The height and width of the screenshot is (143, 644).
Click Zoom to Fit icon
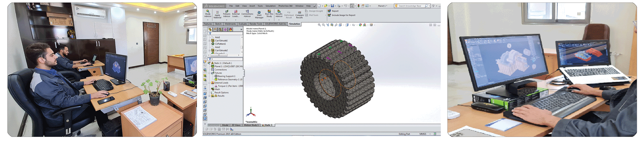click(x=319, y=25)
